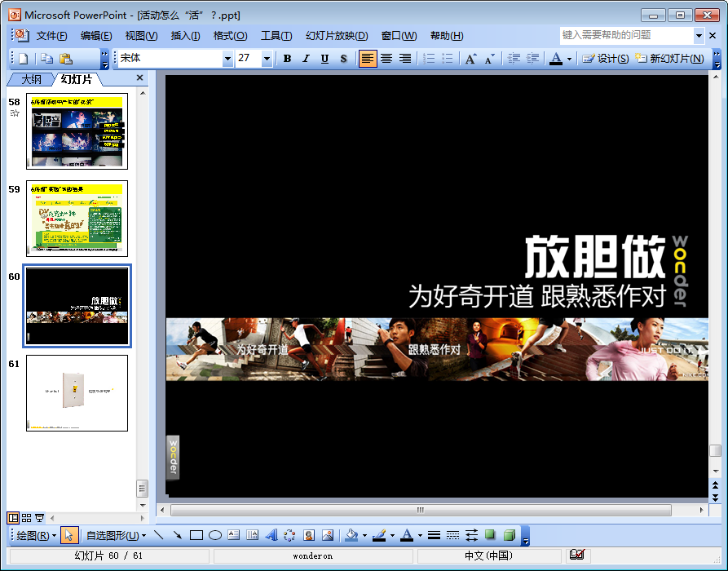
Task: Switch to the 大纲 outline tab
Action: (x=31, y=79)
